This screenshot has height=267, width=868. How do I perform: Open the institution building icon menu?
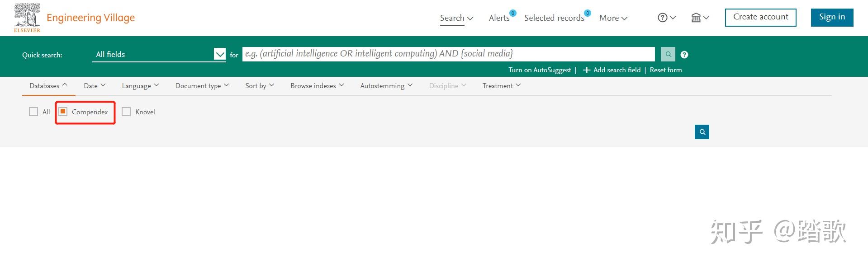pyautogui.click(x=700, y=18)
